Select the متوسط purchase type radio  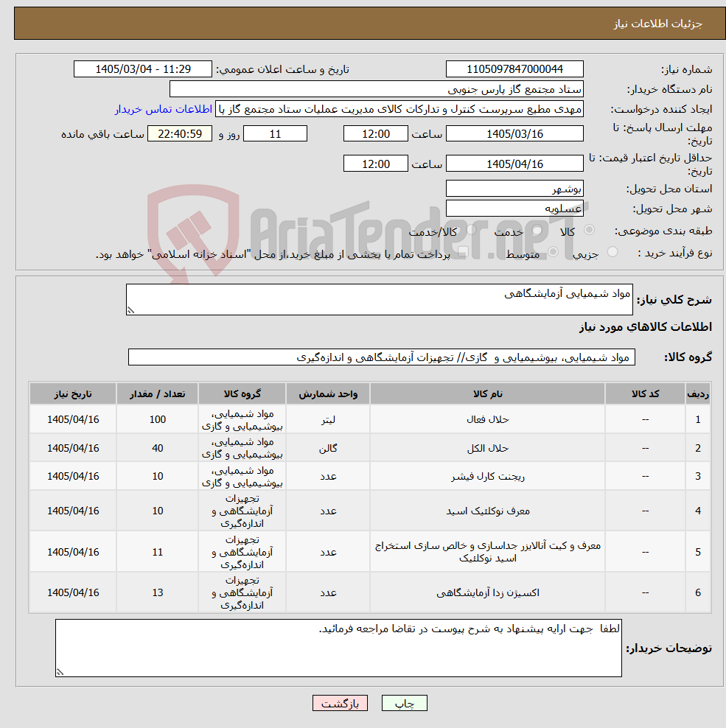(554, 252)
